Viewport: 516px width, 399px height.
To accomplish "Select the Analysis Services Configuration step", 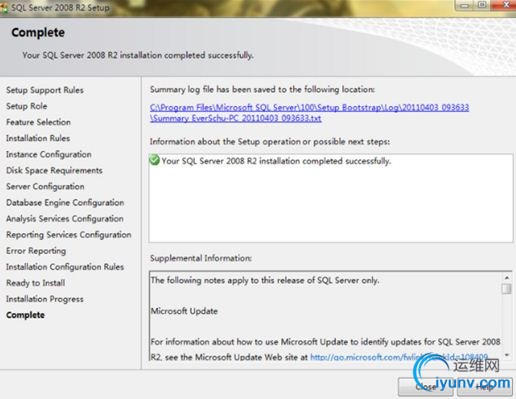I will (65, 218).
